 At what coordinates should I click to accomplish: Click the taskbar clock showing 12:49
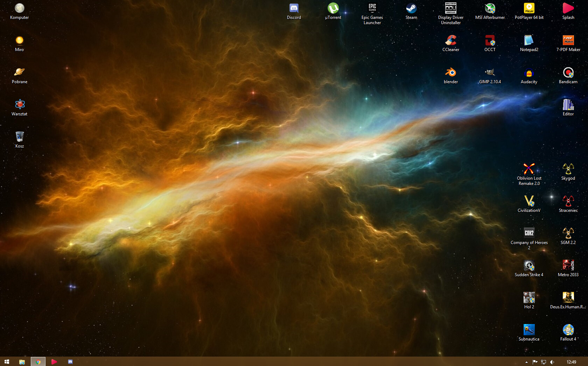click(x=571, y=362)
